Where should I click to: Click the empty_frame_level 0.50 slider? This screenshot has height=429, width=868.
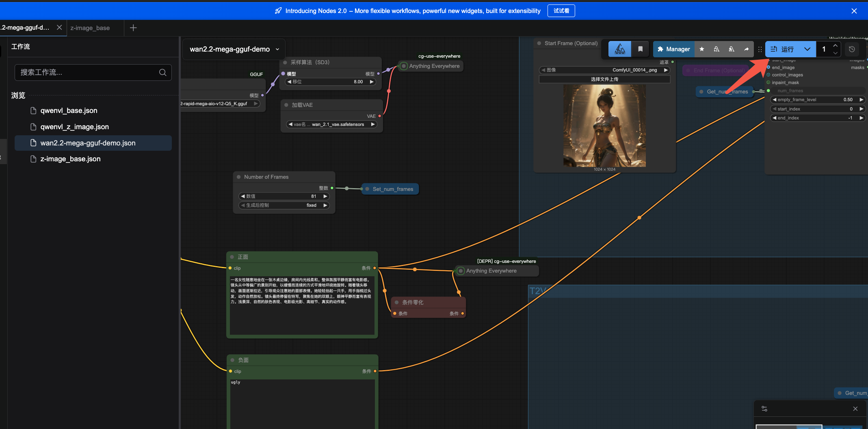[x=817, y=100]
